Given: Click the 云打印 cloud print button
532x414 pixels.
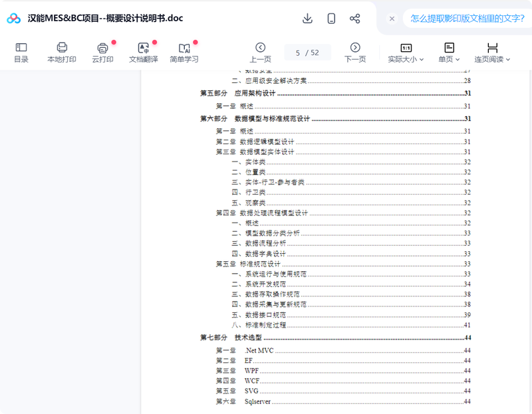Looking at the screenshot, I should click(x=102, y=53).
